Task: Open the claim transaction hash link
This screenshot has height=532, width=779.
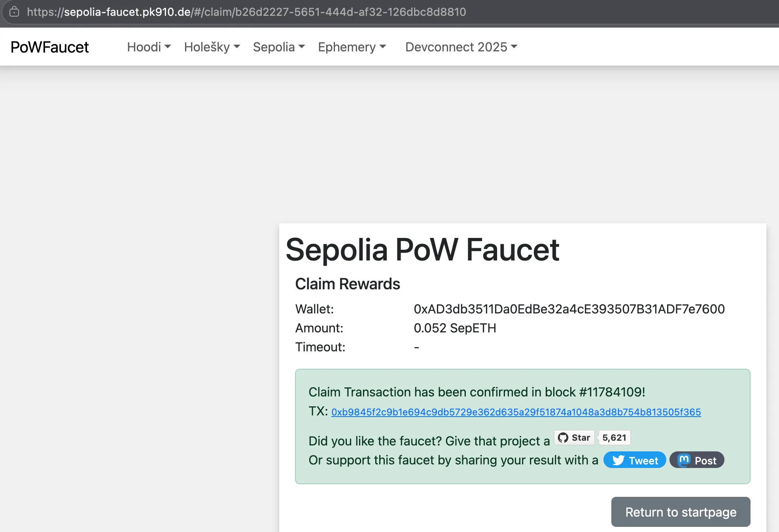Action: (x=516, y=412)
